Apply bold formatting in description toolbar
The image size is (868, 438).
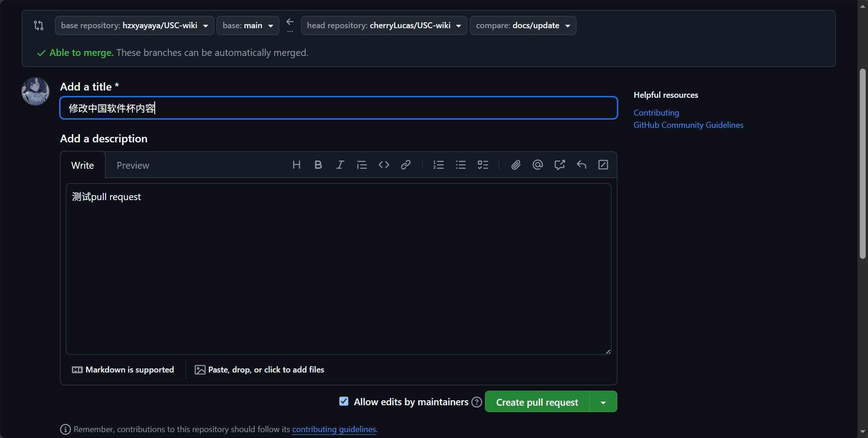(x=318, y=165)
